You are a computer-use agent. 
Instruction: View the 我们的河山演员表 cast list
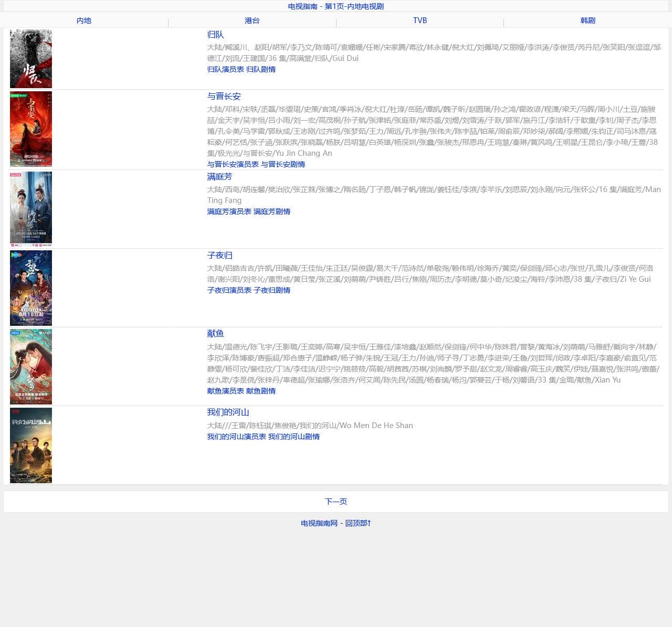tap(236, 437)
